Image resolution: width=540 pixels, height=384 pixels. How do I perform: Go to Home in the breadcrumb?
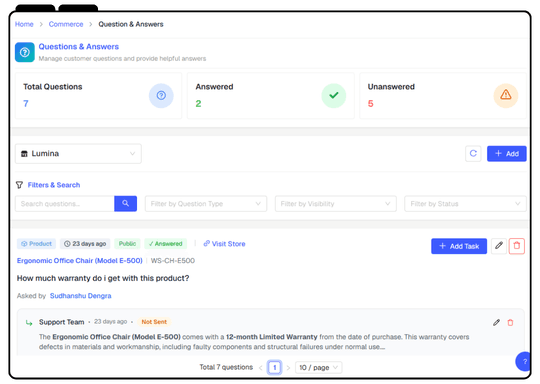24,24
